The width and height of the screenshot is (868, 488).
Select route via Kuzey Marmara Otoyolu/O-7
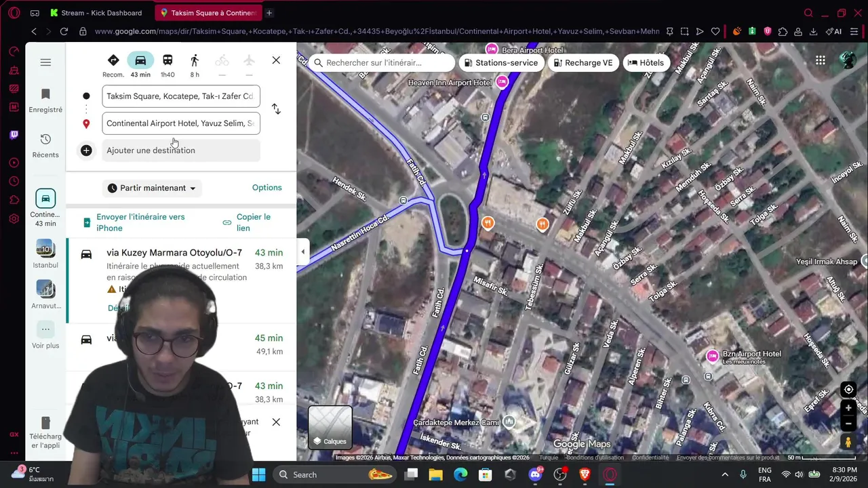[x=182, y=281]
